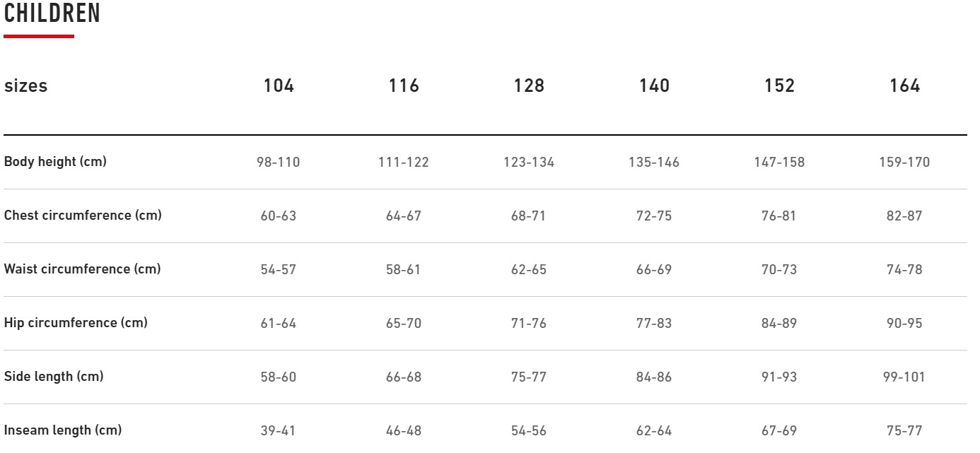Screen dimensions: 980x453
Task: Select size 104 column header
Action: (279, 86)
